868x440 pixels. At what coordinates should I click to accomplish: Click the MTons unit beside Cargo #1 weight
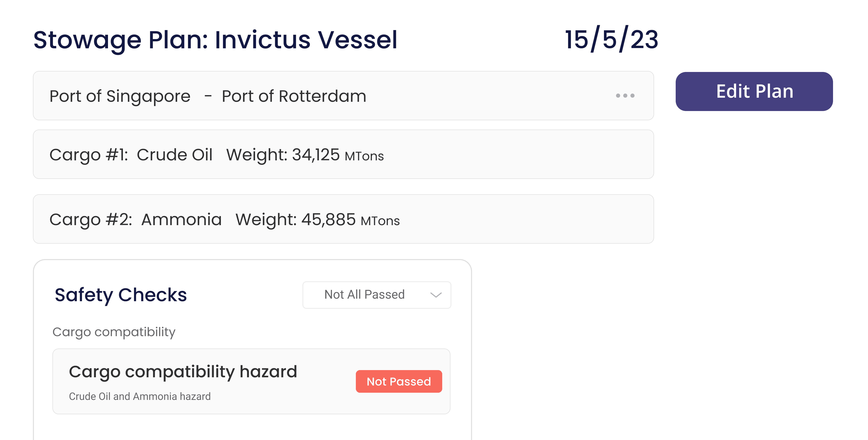pos(364,156)
